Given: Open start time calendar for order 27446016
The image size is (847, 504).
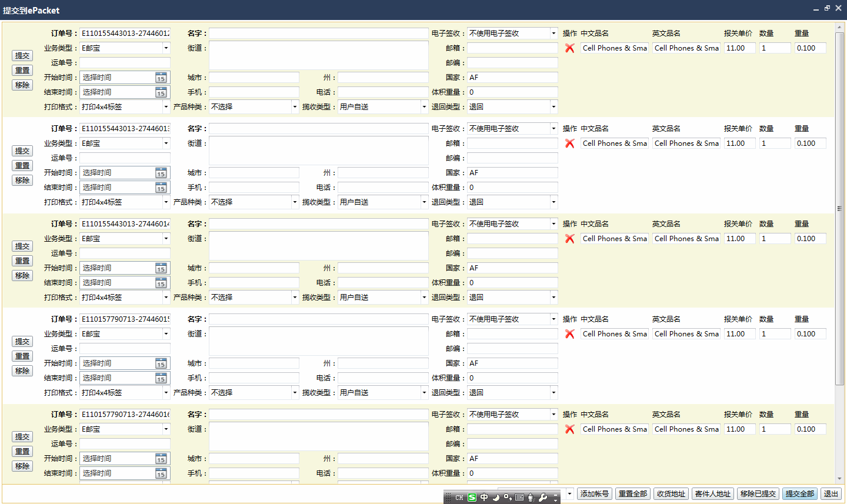Looking at the screenshot, I should (161, 459).
